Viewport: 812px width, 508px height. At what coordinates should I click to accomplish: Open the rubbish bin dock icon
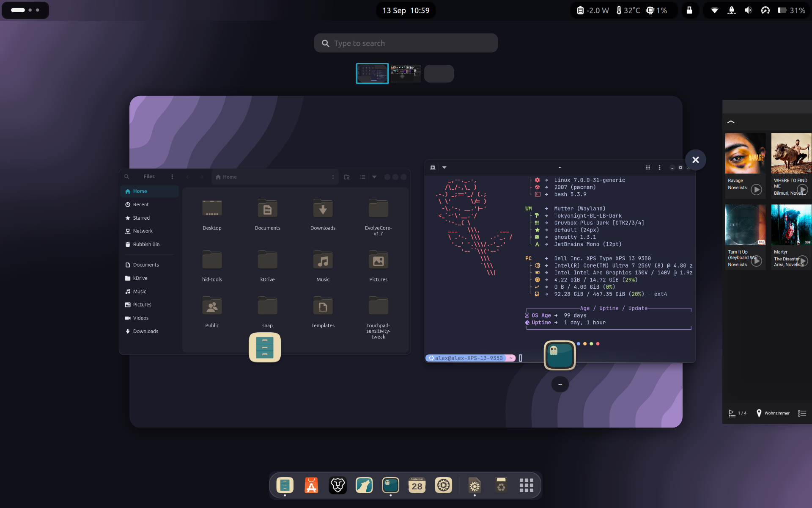point(501,485)
